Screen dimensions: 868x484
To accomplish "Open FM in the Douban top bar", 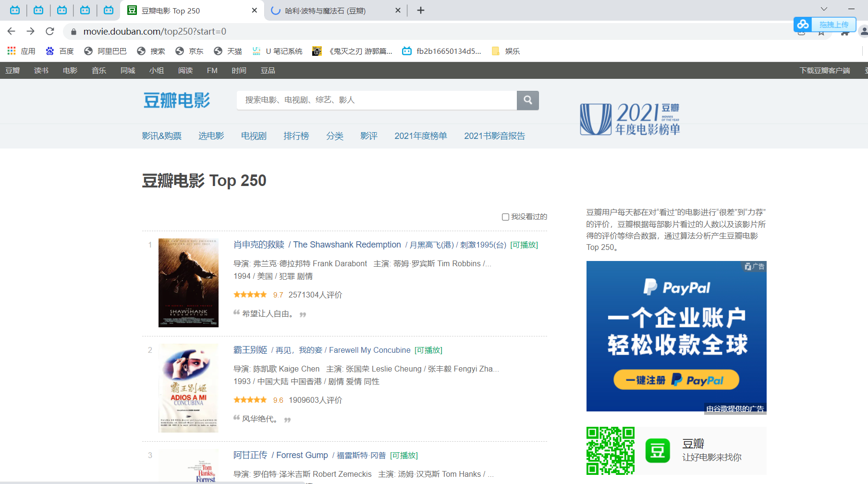I will [x=212, y=71].
